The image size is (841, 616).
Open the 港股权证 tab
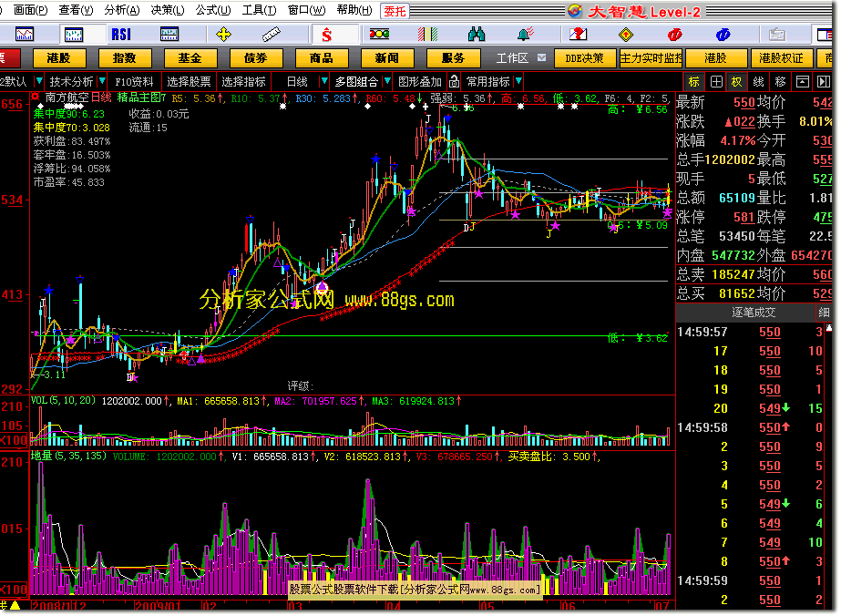[781, 58]
